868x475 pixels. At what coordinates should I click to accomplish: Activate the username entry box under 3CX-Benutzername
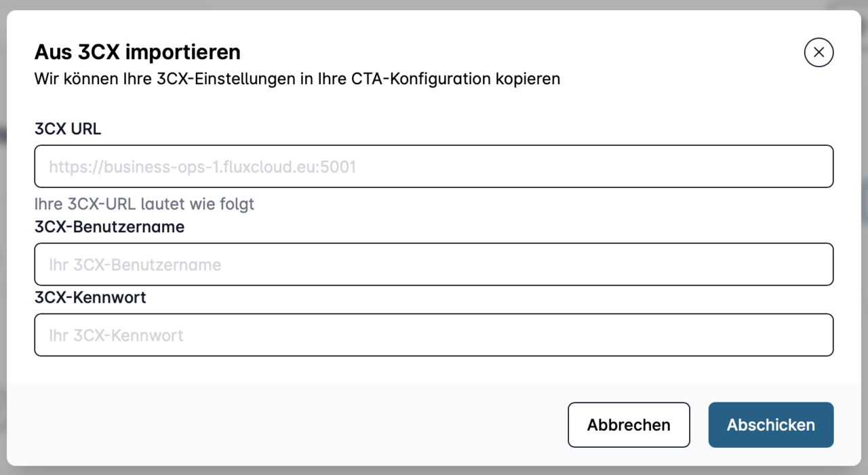(x=434, y=264)
